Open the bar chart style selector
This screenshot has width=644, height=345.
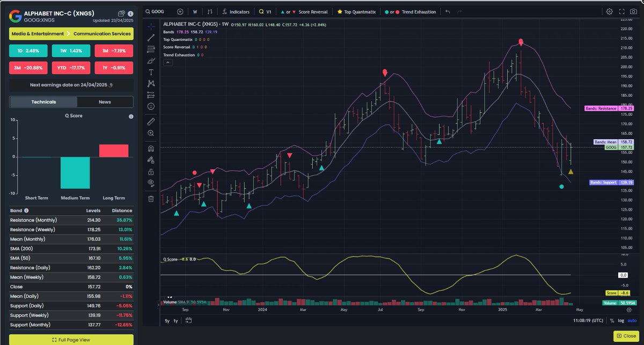[x=210, y=11]
